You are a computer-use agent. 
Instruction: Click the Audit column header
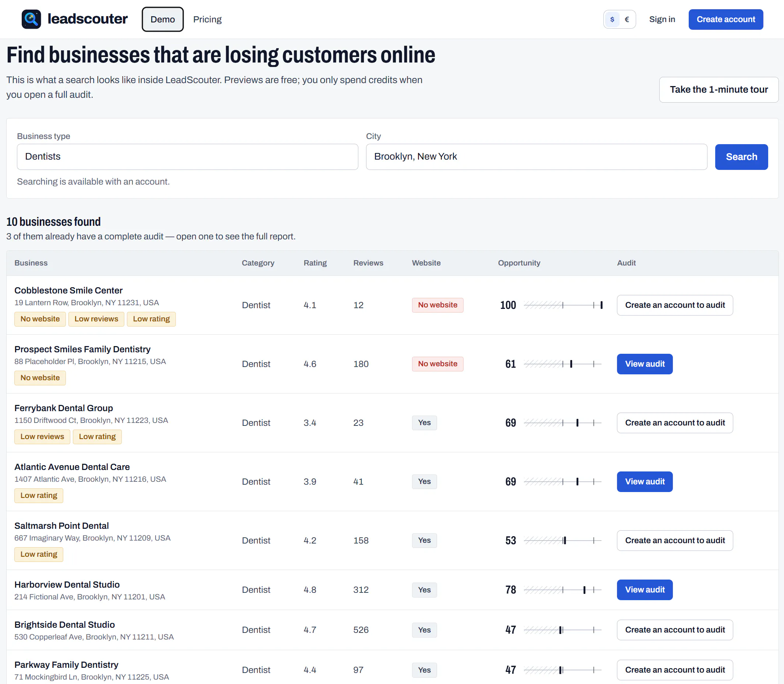click(x=626, y=263)
